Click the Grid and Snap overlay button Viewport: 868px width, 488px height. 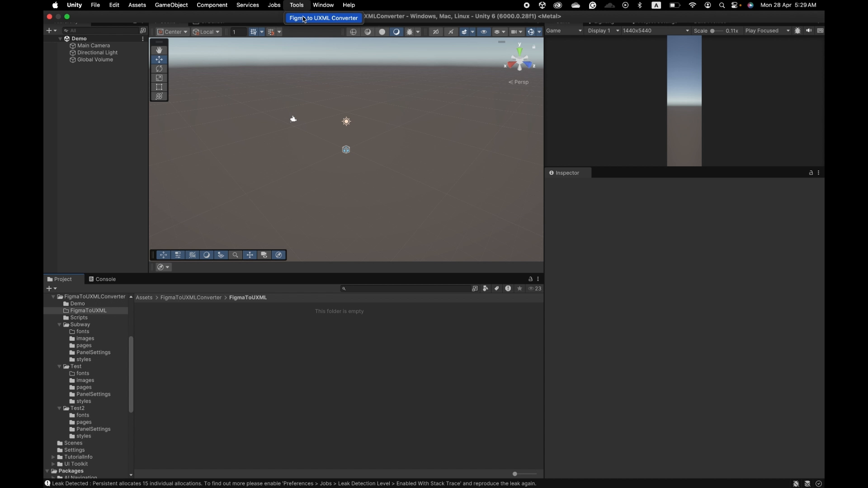point(192,255)
